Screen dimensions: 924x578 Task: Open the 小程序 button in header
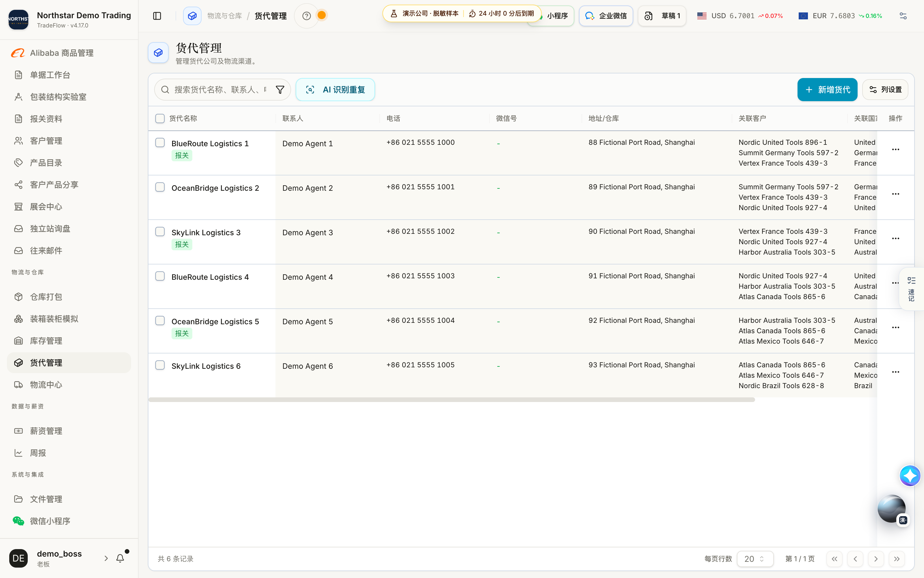click(x=557, y=16)
